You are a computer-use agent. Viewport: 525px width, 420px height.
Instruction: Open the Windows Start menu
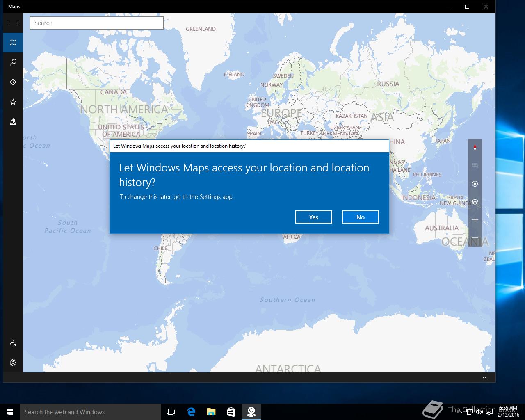10,412
